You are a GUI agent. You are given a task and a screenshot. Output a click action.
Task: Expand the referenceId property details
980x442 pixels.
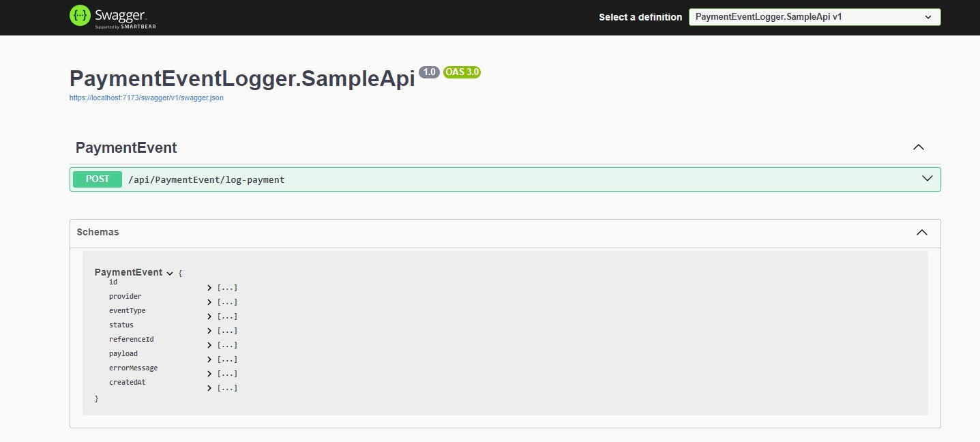209,344
